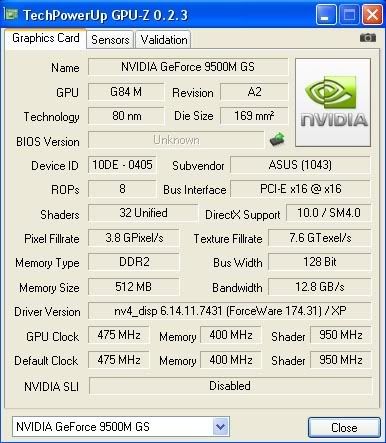Click the Bus Interface field PCI-E x16 @ x16
Viewport: 386px width, 443px height.
point(300,189)
